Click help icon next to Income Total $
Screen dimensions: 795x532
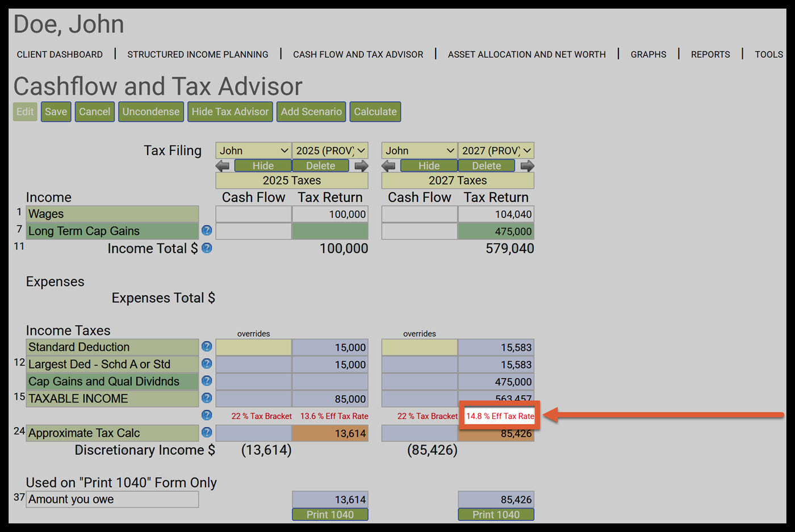(207, 248)
